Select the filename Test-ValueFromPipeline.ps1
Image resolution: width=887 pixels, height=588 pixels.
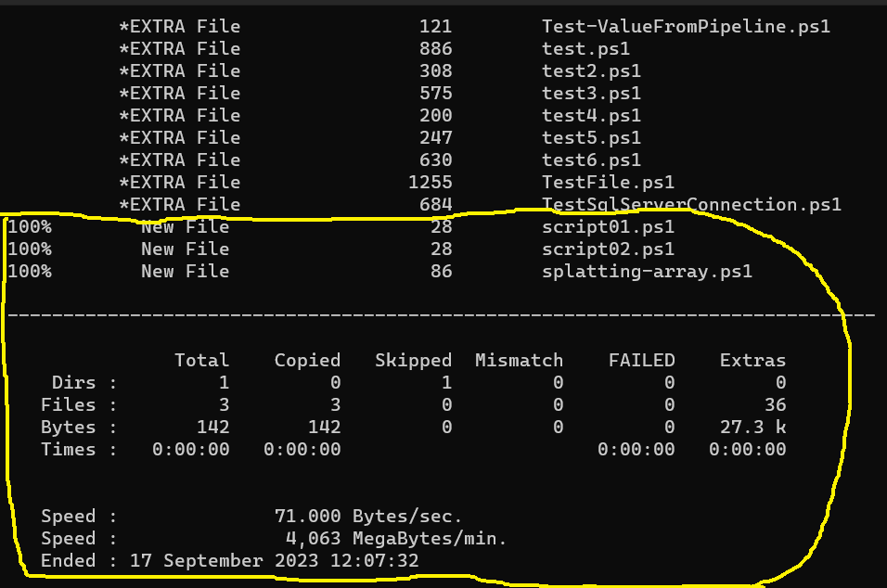point(685,26)
